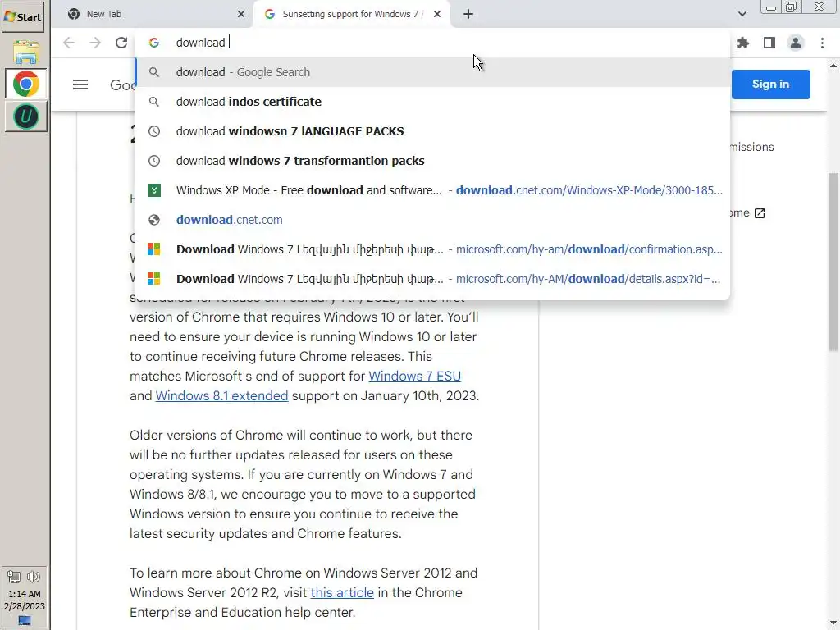
Task: Follow the Windows 8.1 extended link
Action: pyautogui.click(x=221, y=396)
